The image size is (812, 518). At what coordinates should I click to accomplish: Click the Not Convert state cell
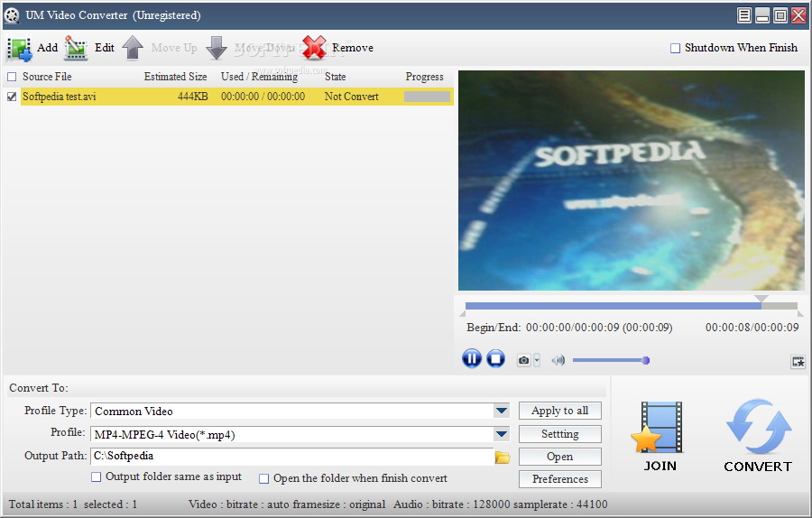(352, 97)
